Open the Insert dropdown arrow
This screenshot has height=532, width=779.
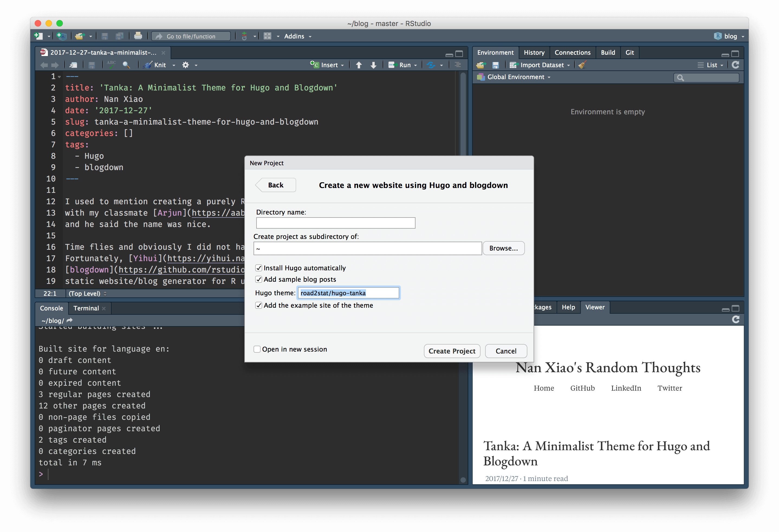(x=342, y=65)
